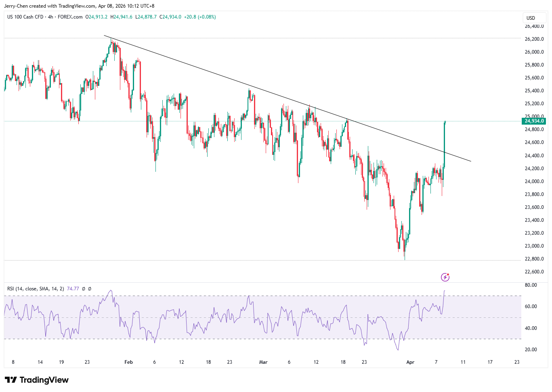This screenshot has width=552, height=392.
Task: Click the second ∅ symbol in RSI legend
Action: pyautogui.click(x=90, y=289)
